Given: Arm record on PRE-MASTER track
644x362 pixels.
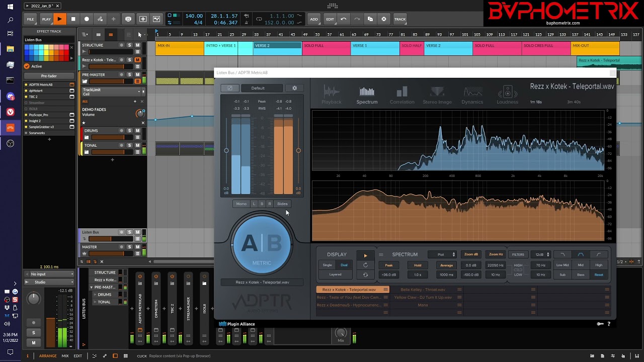Looking at the screenshot, I should 121,75.
